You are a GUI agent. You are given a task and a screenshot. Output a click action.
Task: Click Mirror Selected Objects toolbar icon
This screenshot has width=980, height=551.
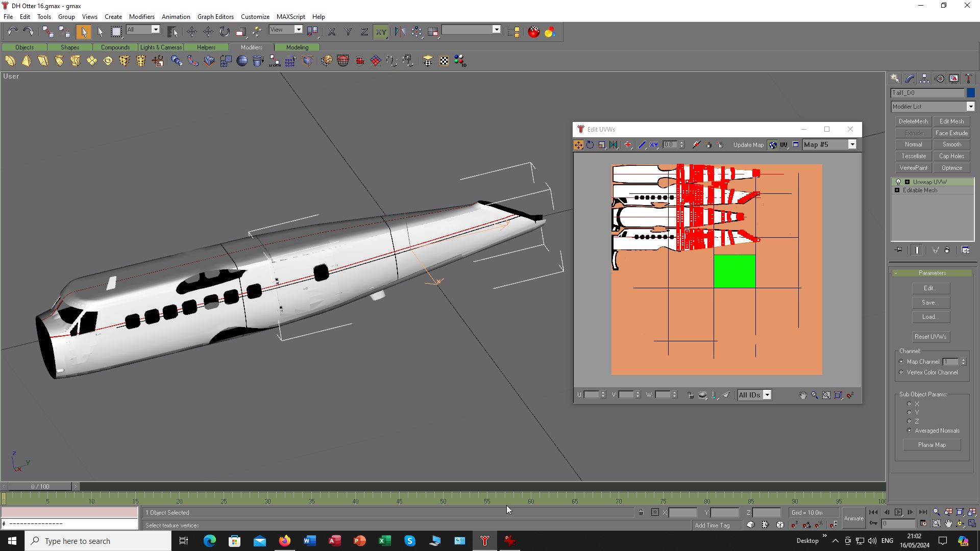[x=400, y=32]
